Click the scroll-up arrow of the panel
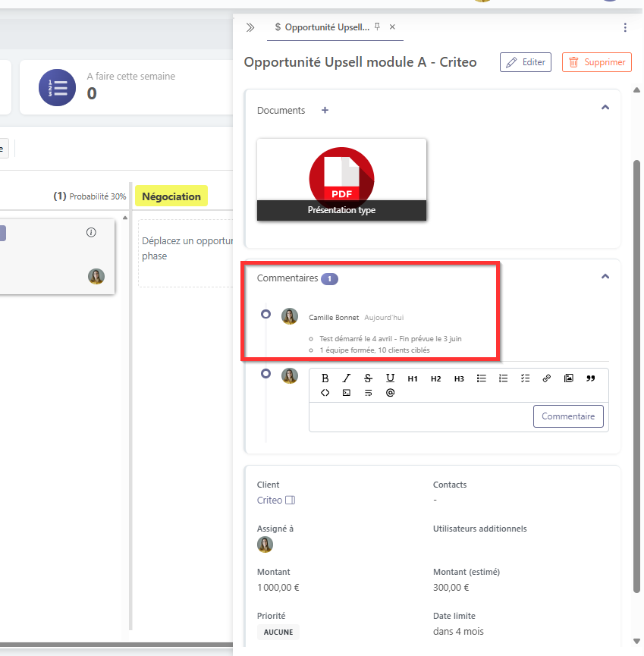Screen dimensions: 644x656 [x=637, y=90]
